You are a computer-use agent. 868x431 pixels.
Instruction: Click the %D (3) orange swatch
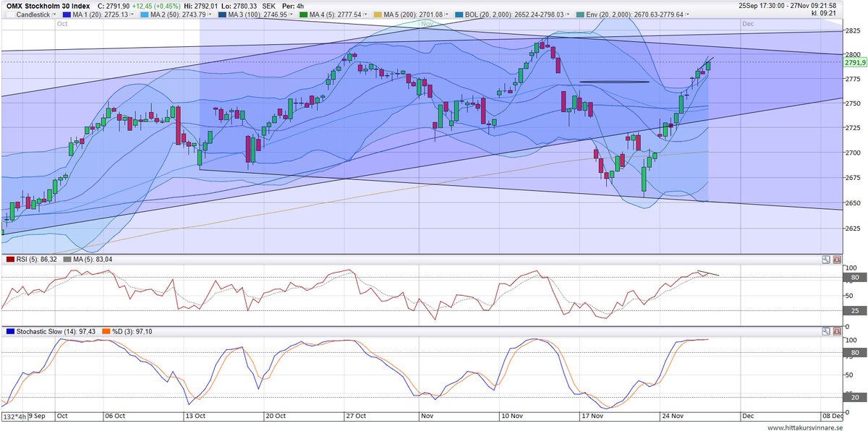point(105,331)
